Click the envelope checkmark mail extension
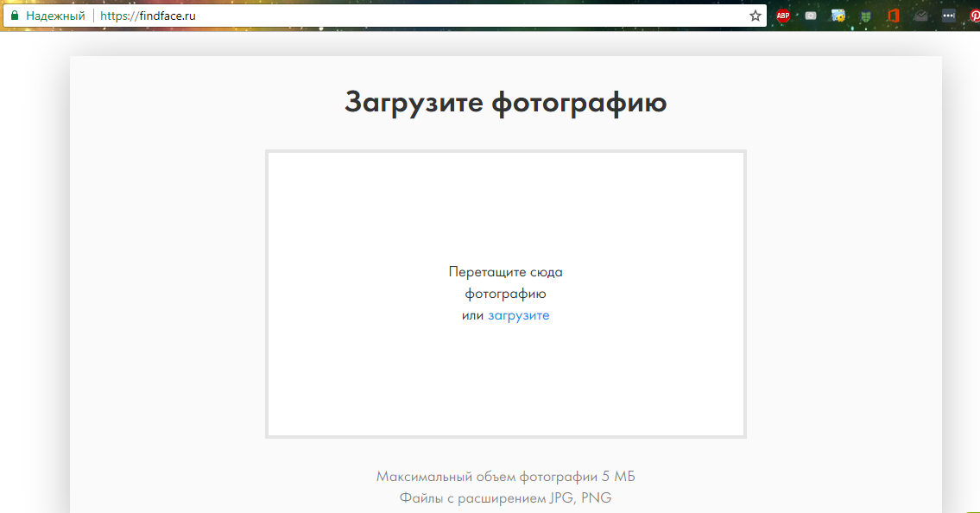Viewport: 980px width, 513px height. pyautogui.click(x=921, y=16)
